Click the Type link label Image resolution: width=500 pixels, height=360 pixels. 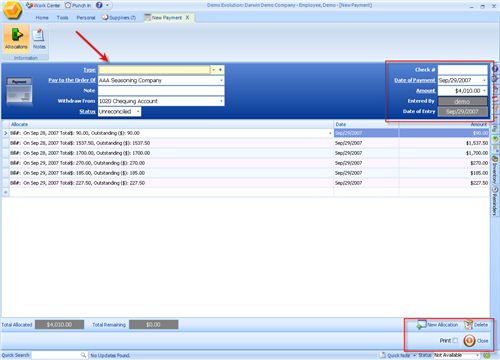89,70
